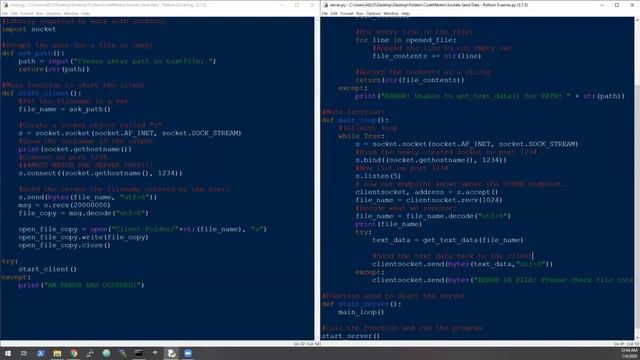Minimize the server.py window
Viewport: 640px width, 360px height.
602,5
